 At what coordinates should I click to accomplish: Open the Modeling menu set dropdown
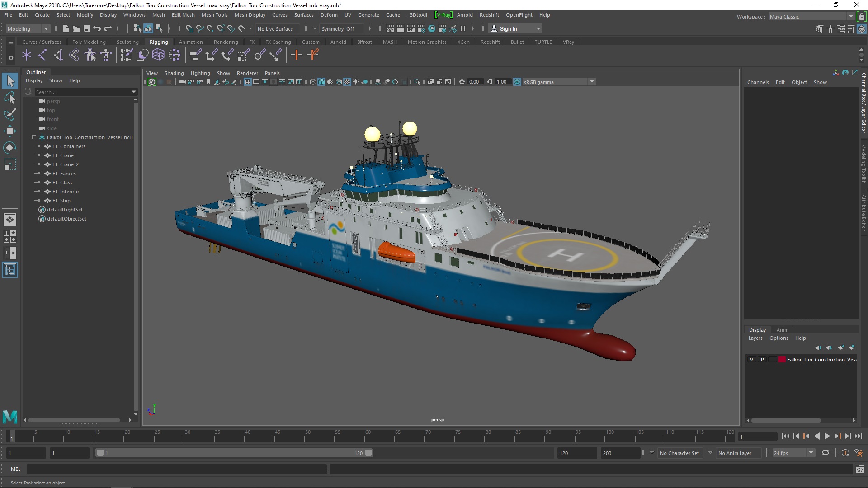pos(28,28)
